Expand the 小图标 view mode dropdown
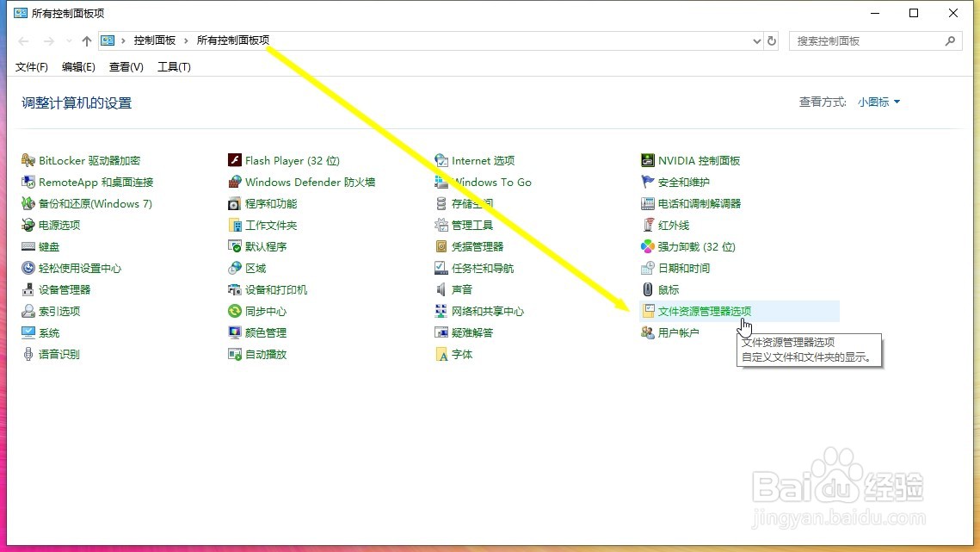The width and height of the screenshot is (980, 552). [878, 102]
